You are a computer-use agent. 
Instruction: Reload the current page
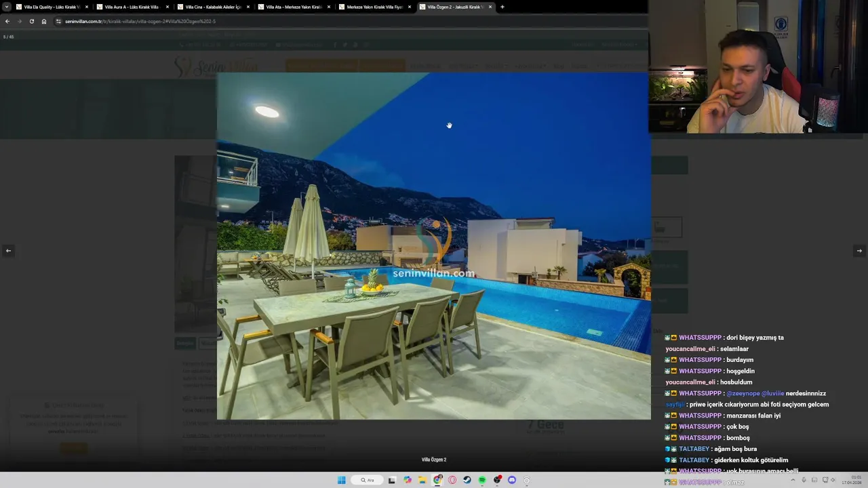31,21
